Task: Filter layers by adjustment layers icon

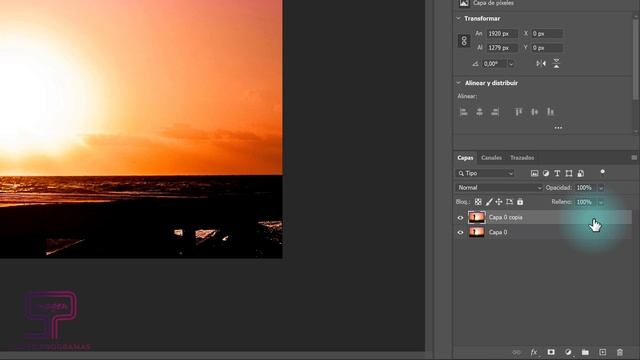Action: pyautogui.click(x=546, y=173)
